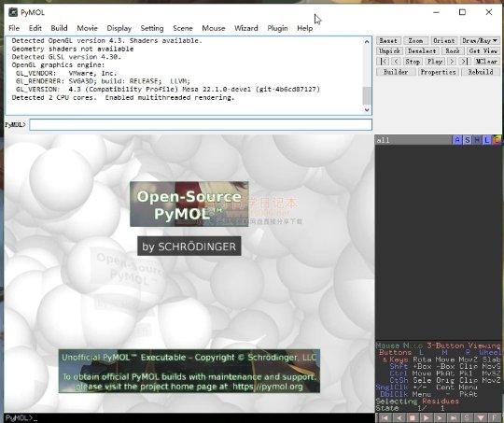The width and height of the screenshot is (504, 423).
Task: Open the Show (S) menu for all
Action: 467,140
